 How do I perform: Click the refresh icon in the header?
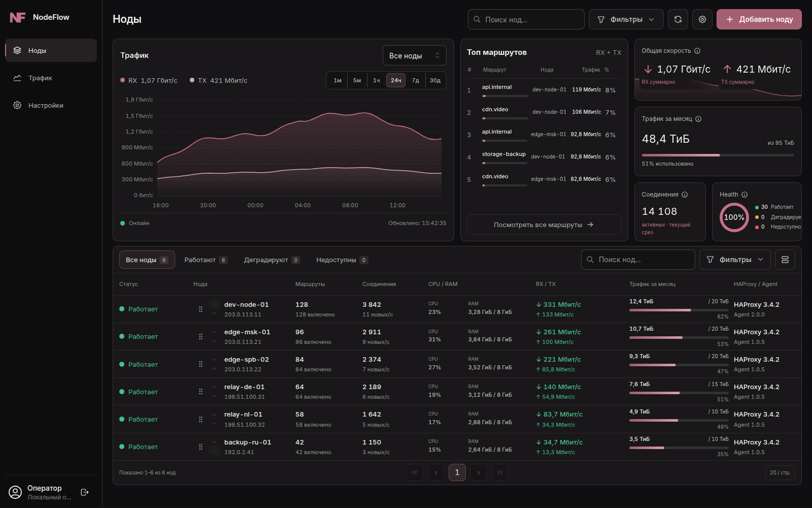tap(678, 19)
